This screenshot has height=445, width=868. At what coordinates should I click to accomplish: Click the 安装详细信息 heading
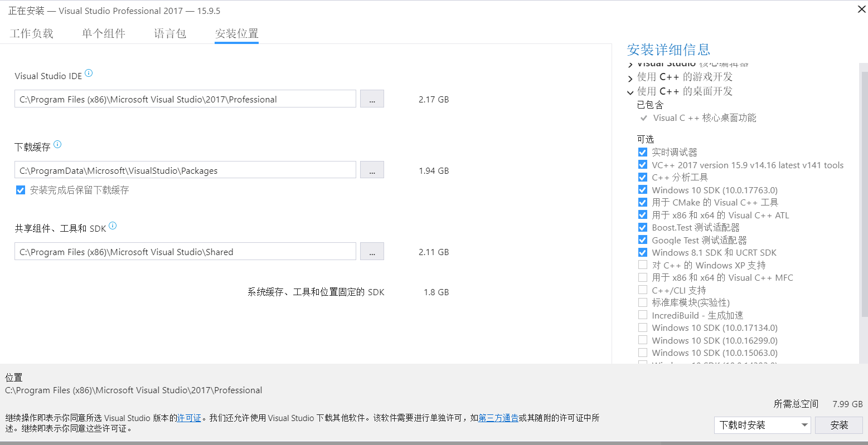point(668,50)
